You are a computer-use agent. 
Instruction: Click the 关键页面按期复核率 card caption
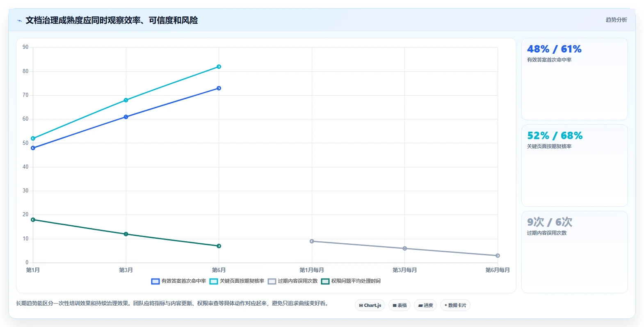point(549,146)
